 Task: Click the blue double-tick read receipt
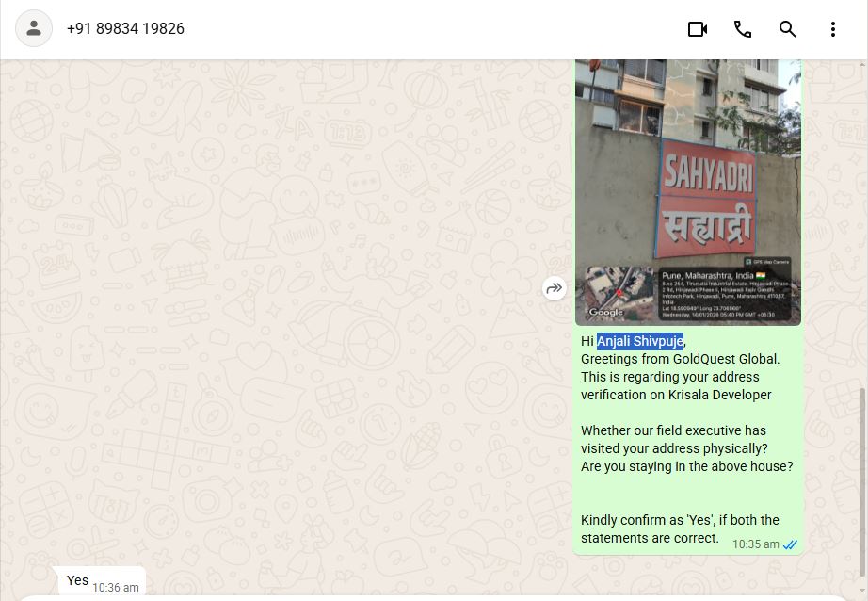[790, 544]
